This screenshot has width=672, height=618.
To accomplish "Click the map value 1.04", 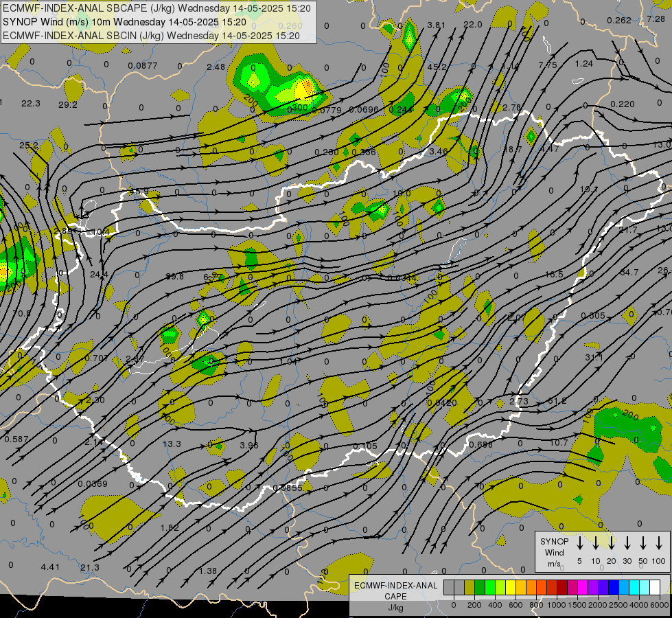I will coord(288,361).
